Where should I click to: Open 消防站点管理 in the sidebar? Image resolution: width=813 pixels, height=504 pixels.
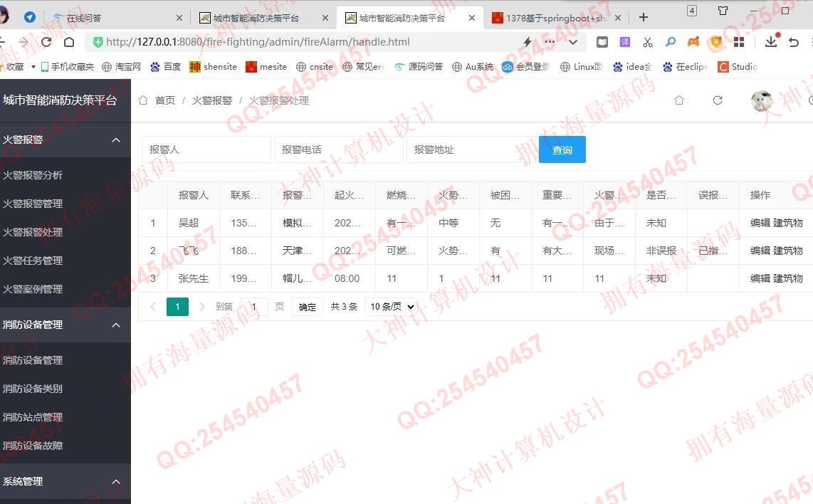33,417
